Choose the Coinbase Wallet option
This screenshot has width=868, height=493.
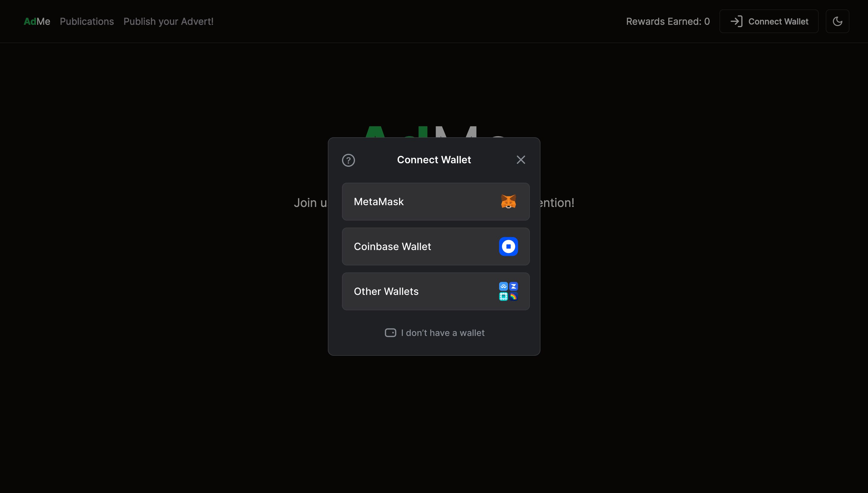[436, 246]
